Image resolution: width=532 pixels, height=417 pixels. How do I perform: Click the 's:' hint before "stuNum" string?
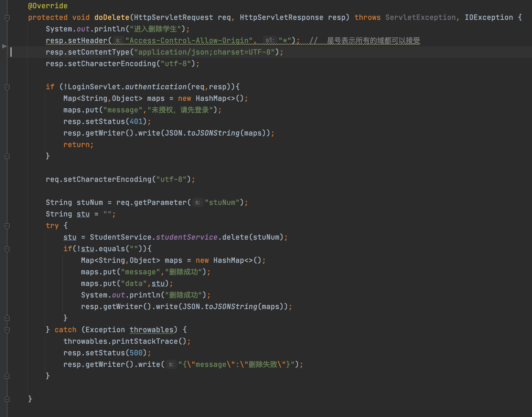(x=197, y=203)
